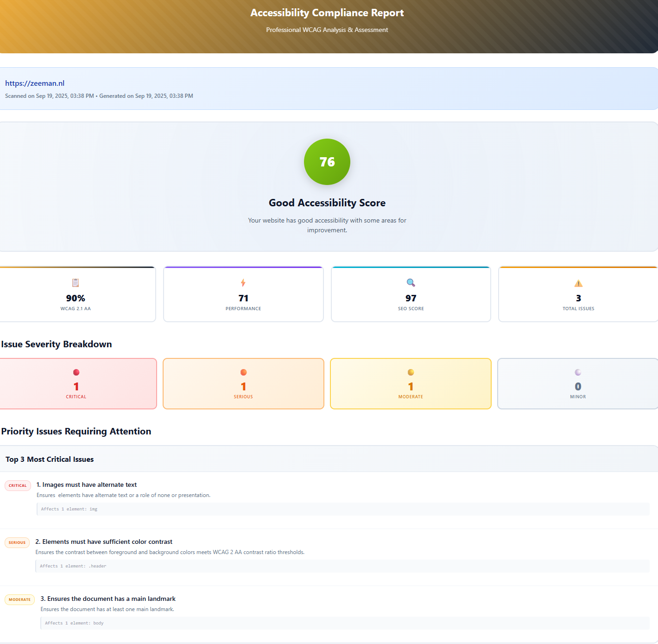Select the MODERATE badge on issue 3
This screenshot has height=644, width=658.
(x=19, y=599)
